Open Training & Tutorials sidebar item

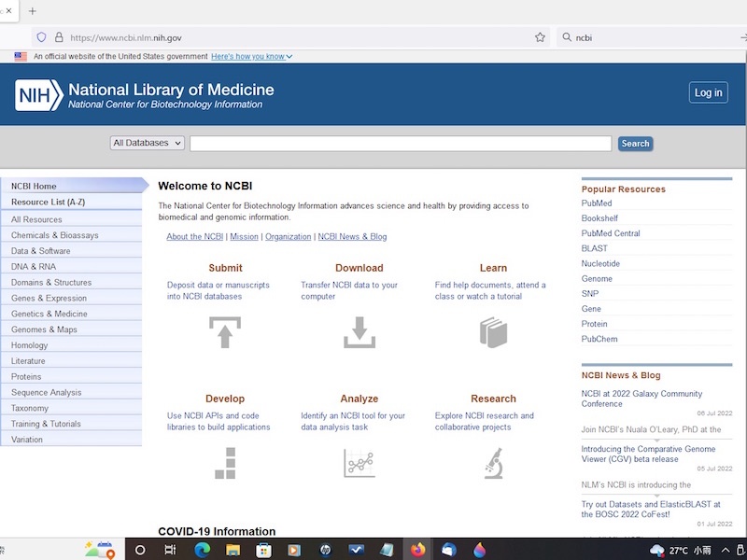click(72, 424)
